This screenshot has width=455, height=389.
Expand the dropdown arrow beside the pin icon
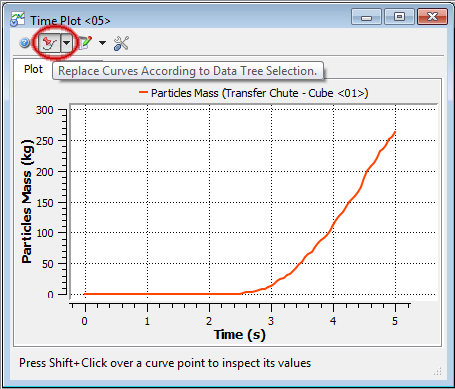tap(67, 43)
